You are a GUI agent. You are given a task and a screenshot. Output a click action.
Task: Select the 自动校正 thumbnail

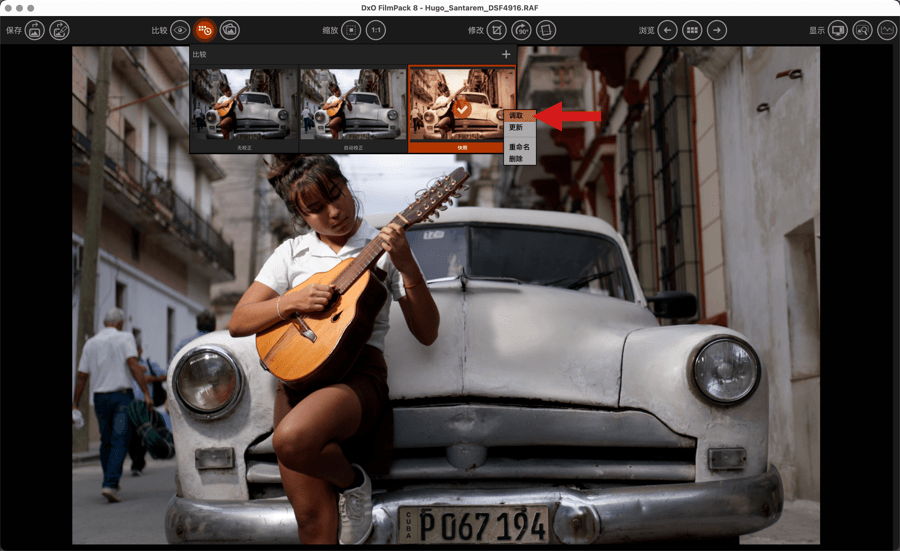tap(353, 108)
